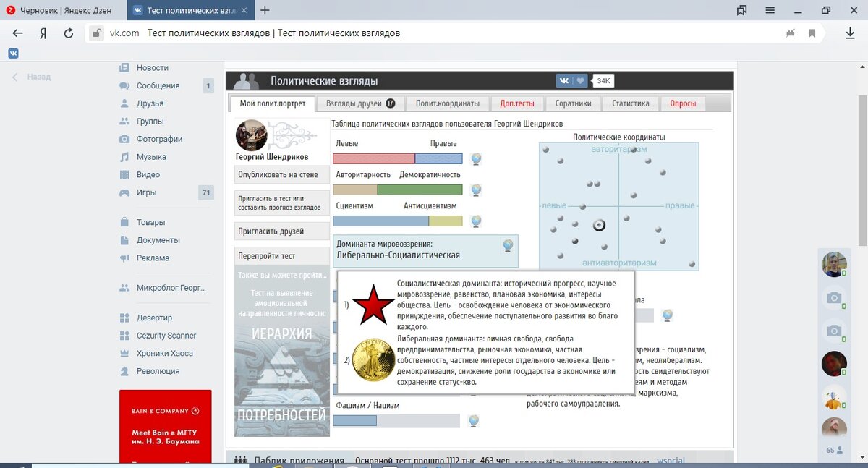
Task: Click the Yandex home Я button
Action: (x=43, y=33)
